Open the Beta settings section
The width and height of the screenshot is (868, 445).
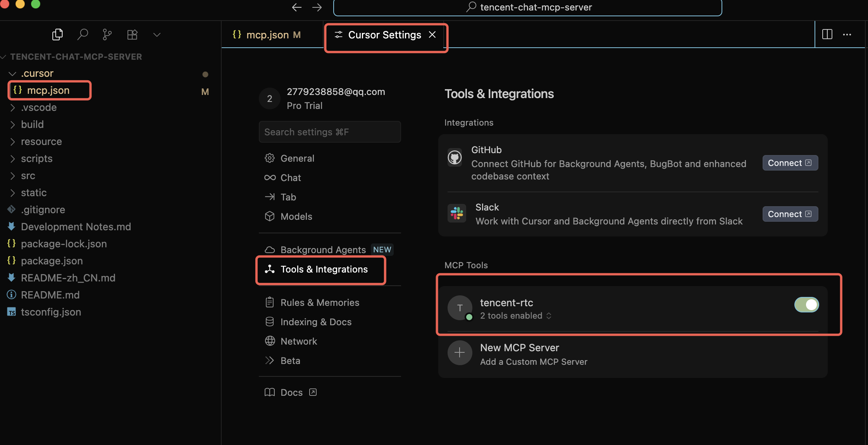click(x=290, y=360)
